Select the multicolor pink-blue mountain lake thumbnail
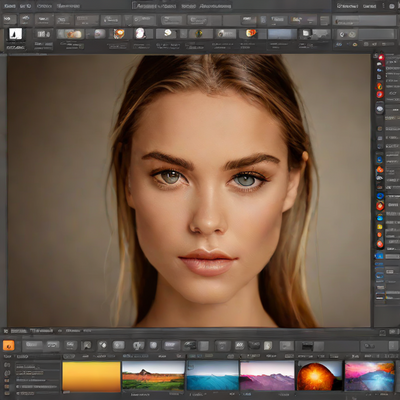This screenshot has width=400, height=400. click(369, 376)
